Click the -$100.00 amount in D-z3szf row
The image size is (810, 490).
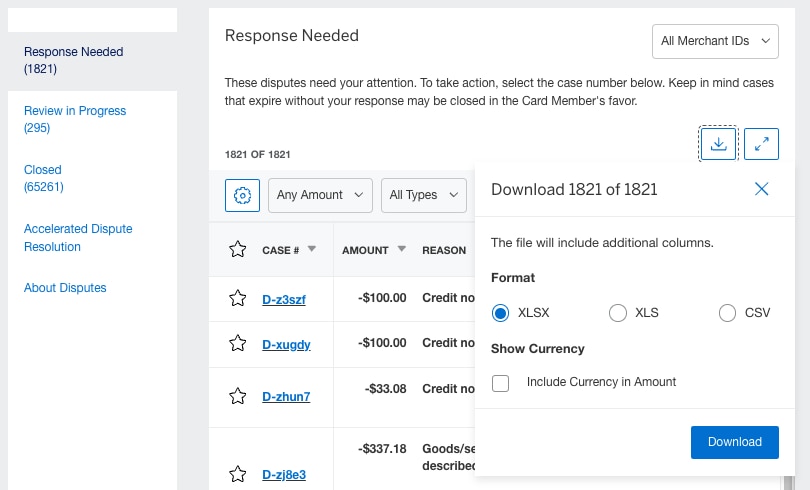(x=382, y=298)
